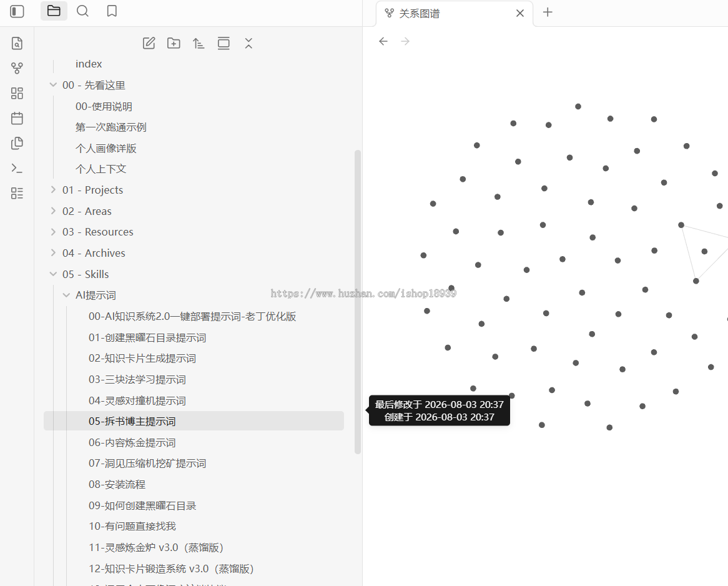Open command palette terminal icon
The image size is (728, 586).
17,168
